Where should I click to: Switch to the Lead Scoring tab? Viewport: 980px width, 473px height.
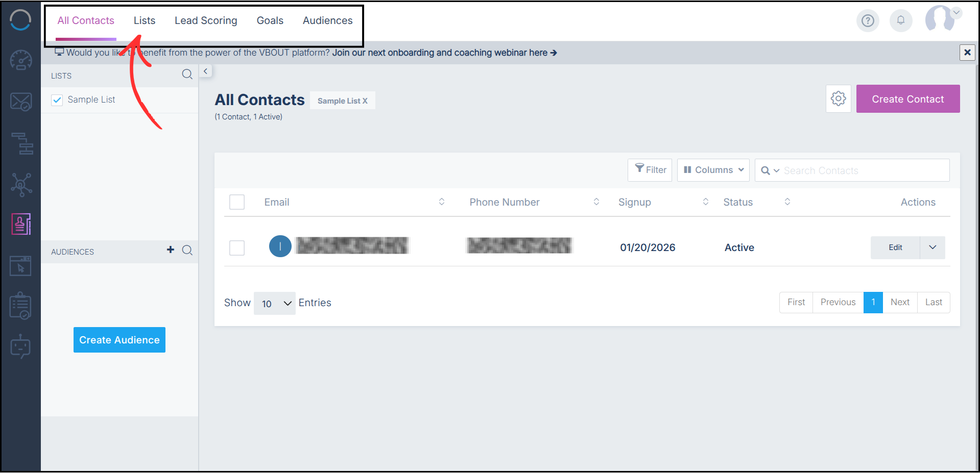205,20
